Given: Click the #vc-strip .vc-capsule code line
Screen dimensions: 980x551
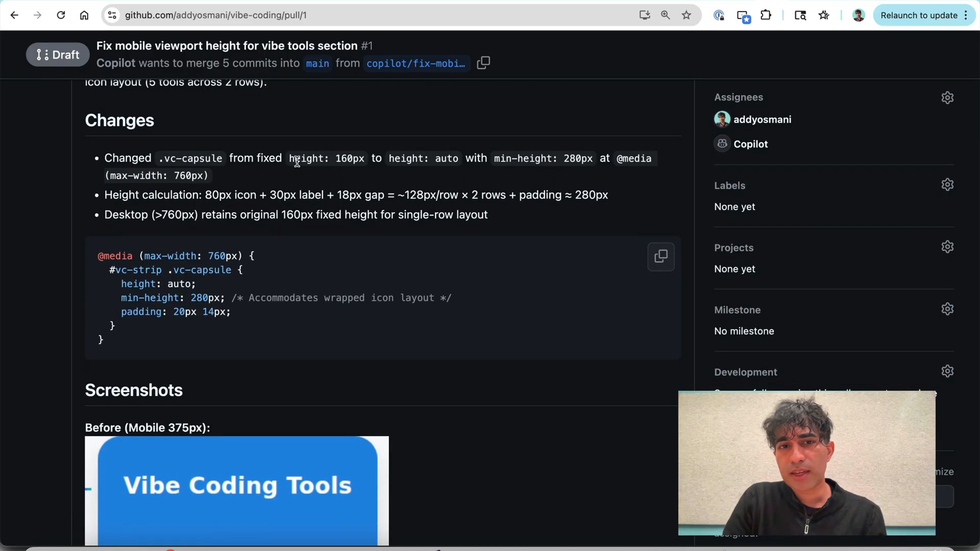Looking at the screenshot, I should [x=176, y=270].
